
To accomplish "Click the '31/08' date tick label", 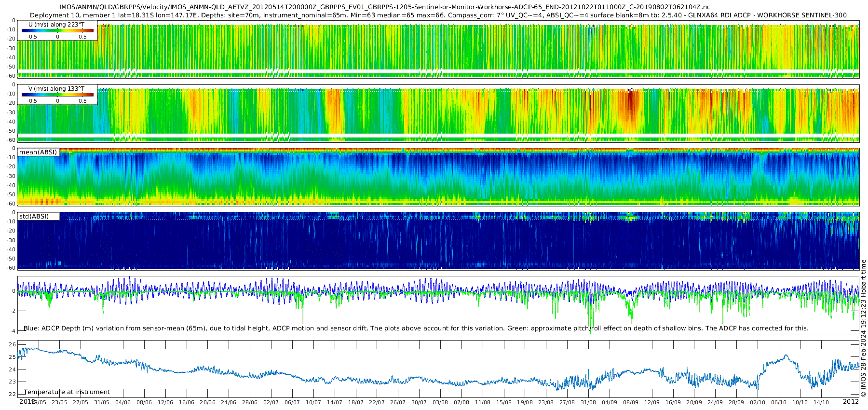I will pyautogui.click(x=588, y=402).
